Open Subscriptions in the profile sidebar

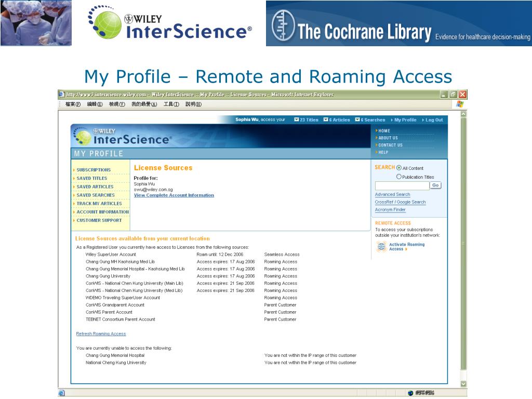(x=94, y=170)
